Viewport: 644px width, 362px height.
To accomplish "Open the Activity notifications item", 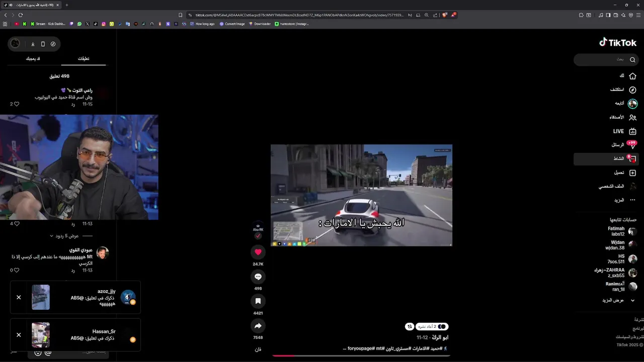I will coord(607,159).
